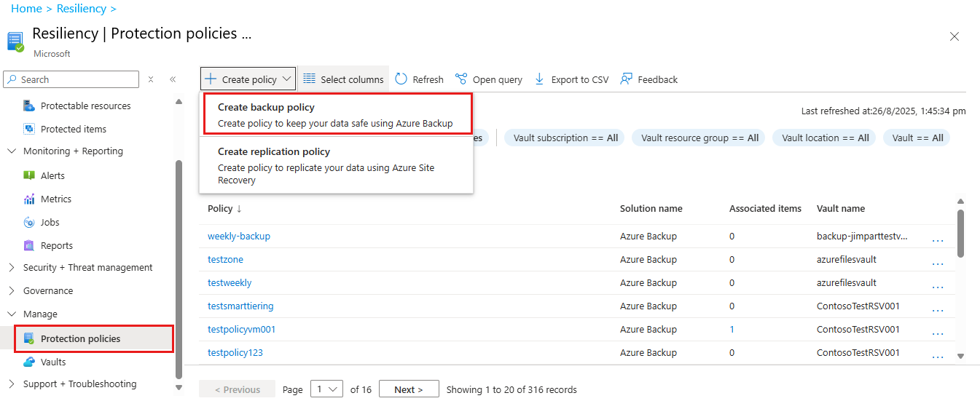The height and width of the screenshot is (401, 980).
Task: Expand the Support + Troubleshooting section
Action: (11, 384)
